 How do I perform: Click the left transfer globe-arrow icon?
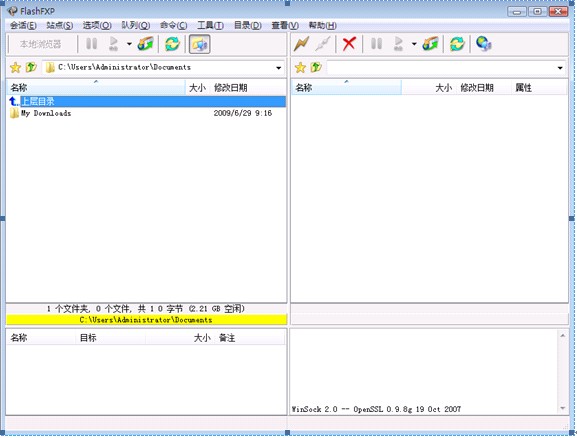(145, 44)
